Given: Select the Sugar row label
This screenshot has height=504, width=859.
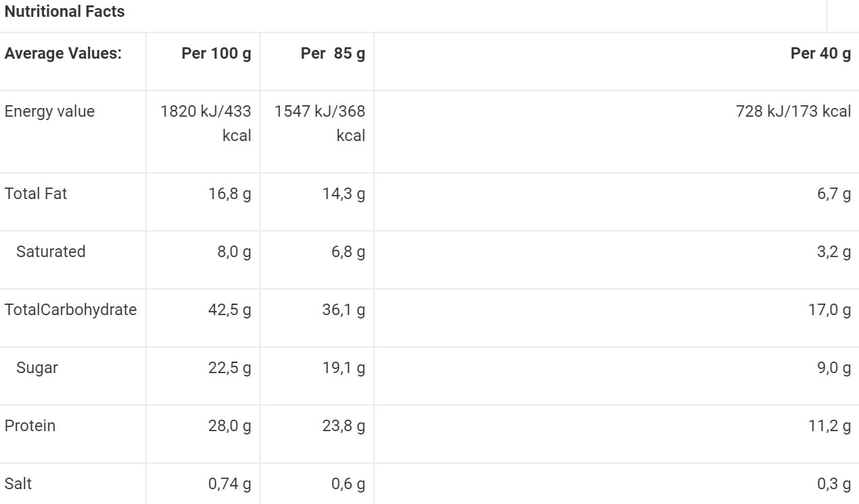Looking at the screenshot, I should point(37,368).
